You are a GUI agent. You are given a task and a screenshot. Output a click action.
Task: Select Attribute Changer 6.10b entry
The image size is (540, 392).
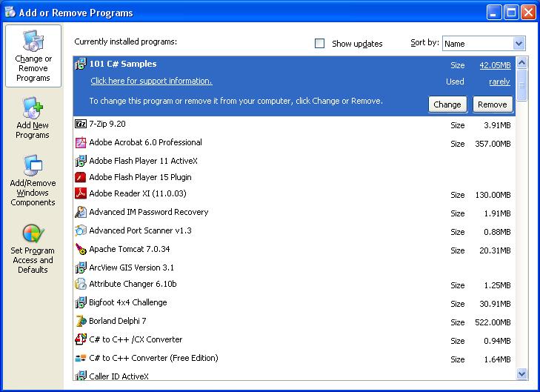(x=294, y=285)
